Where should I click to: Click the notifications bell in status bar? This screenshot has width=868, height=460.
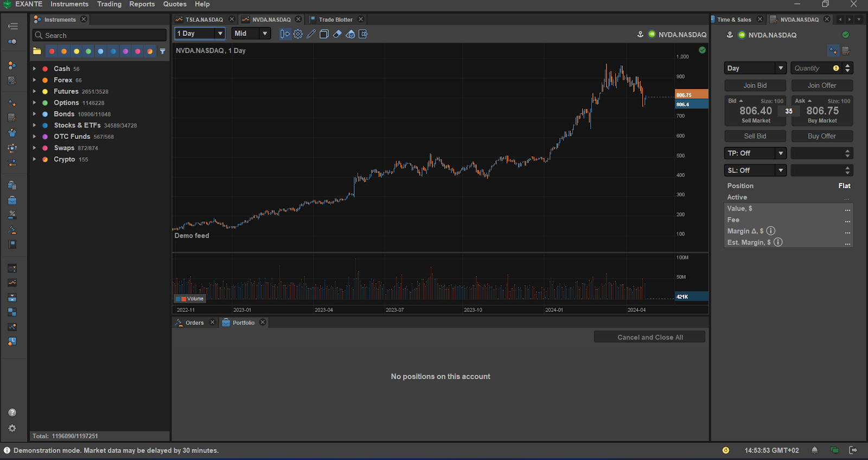pyautogui.click(x=815, y=450)
